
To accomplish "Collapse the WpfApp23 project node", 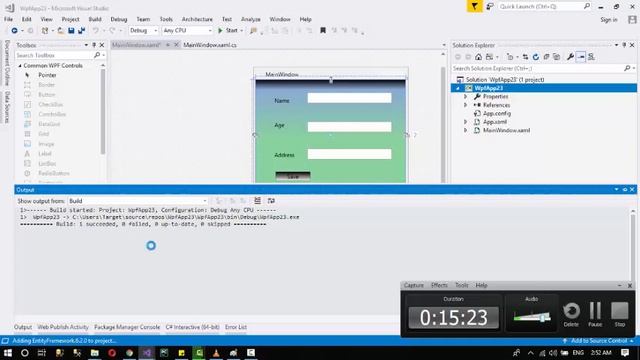I will [x=458, y=88].
